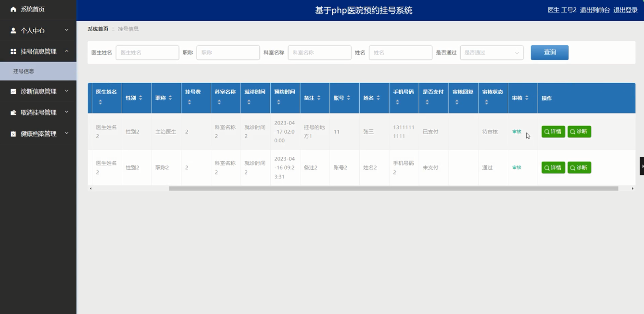Click the scrollbar right arrow
Image resolution: width=644 pixels, height=314 pixels.
(632, 188)
